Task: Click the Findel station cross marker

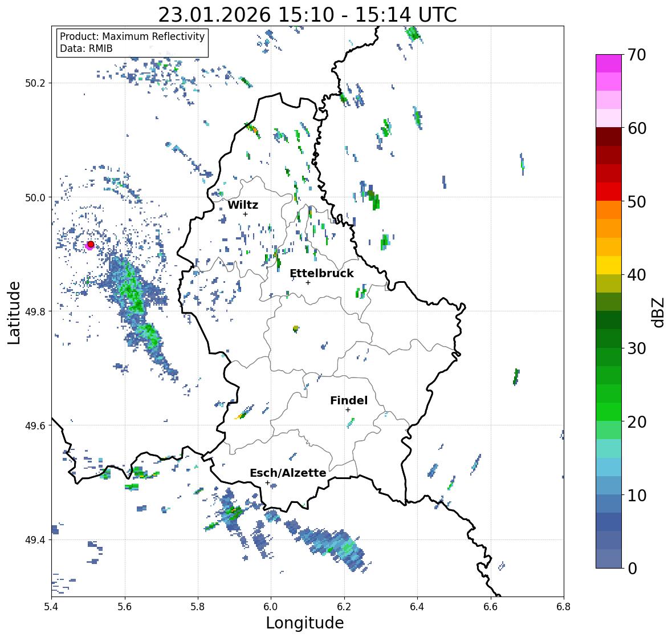Action: click(348, 410)
